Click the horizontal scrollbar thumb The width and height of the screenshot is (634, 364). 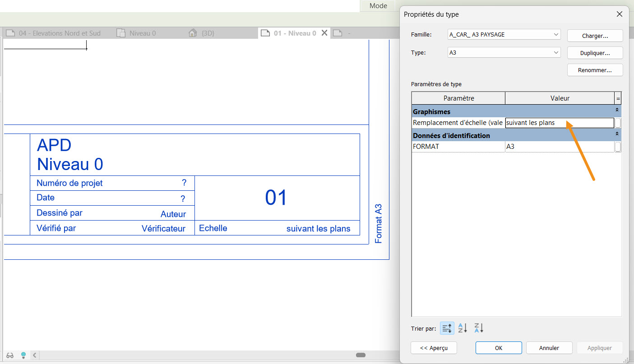pos(361,355)
